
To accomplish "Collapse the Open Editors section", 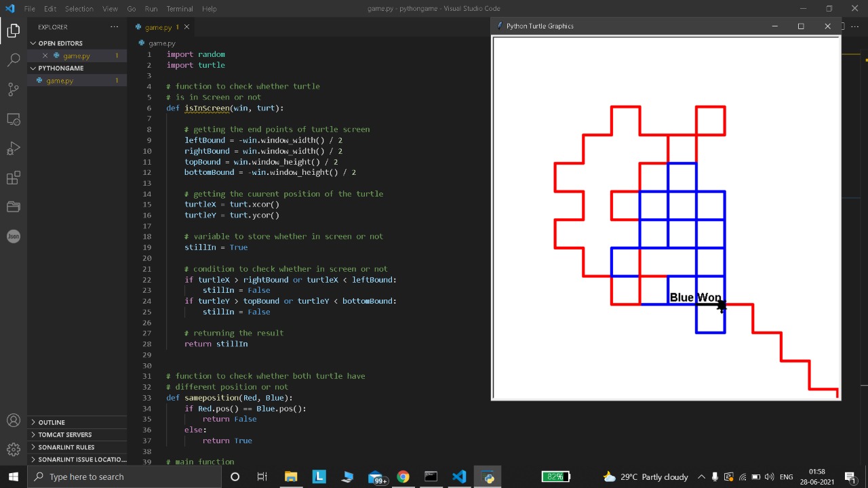I will click(60, 43).
